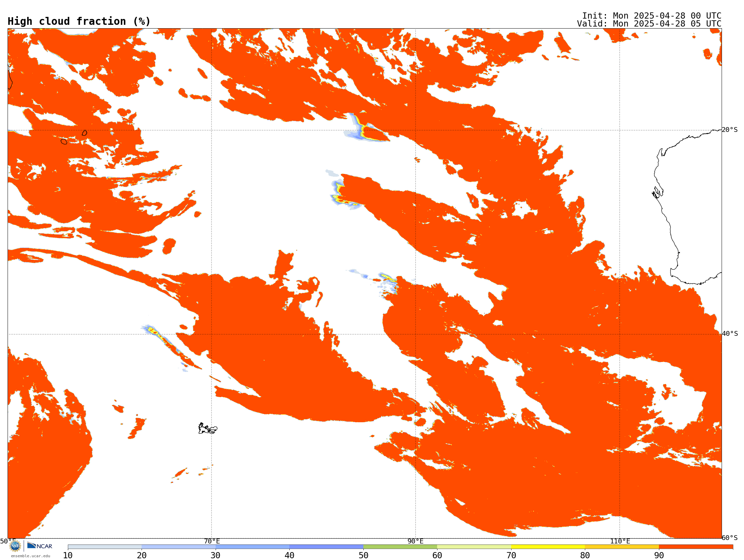Click the colorbar tick label 50
The width and height of the screenshot is (744, 560).
363,556
